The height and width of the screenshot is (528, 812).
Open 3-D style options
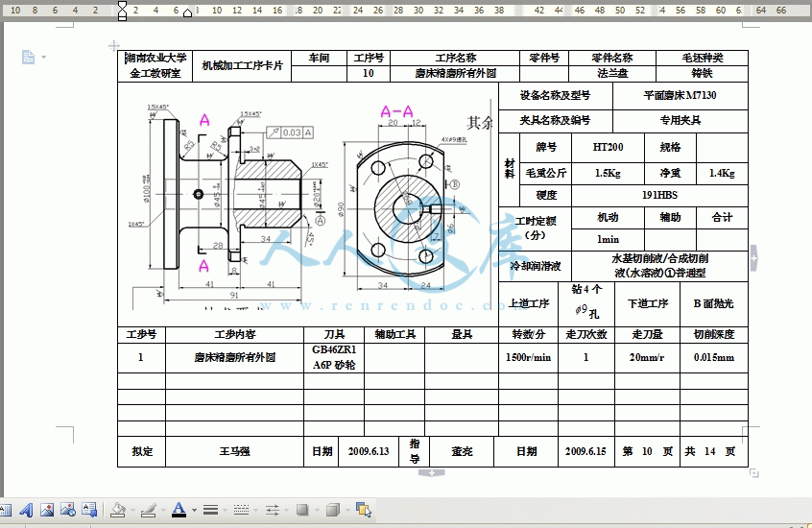coord(332,511)
